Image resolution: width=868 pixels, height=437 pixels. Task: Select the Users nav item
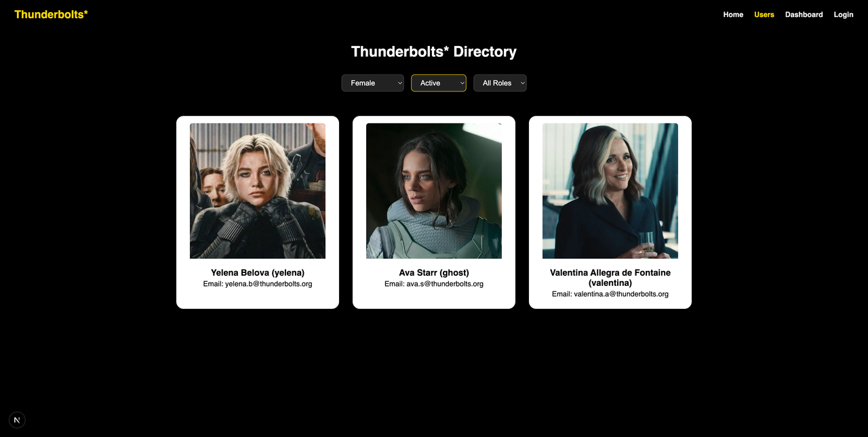(x=764, y=14)
